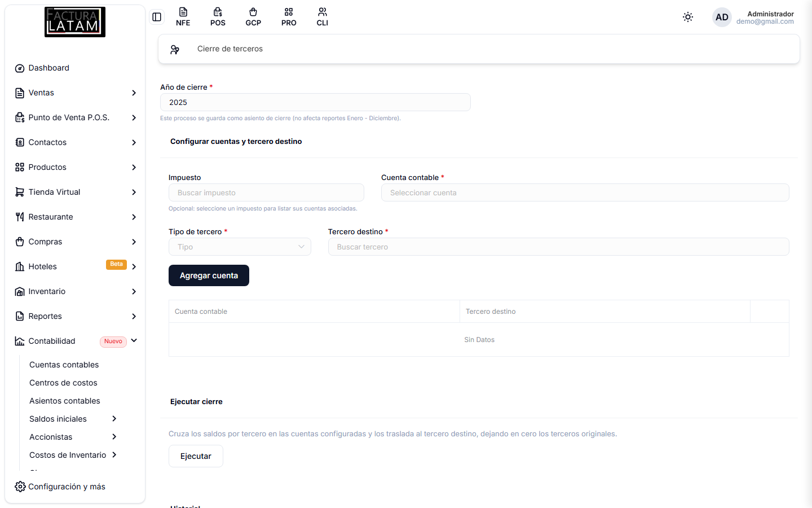
Task: Open the Cuentas contables submenu item
Action: 64,365
